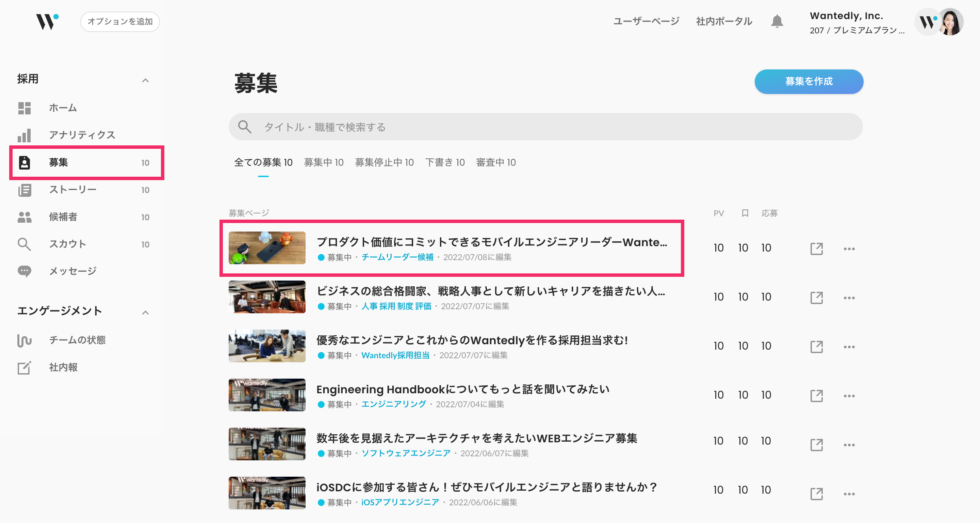Open アナリティクス bar chart icon
980x523 pixels.
pyautogui.click(x=24, y=135)
